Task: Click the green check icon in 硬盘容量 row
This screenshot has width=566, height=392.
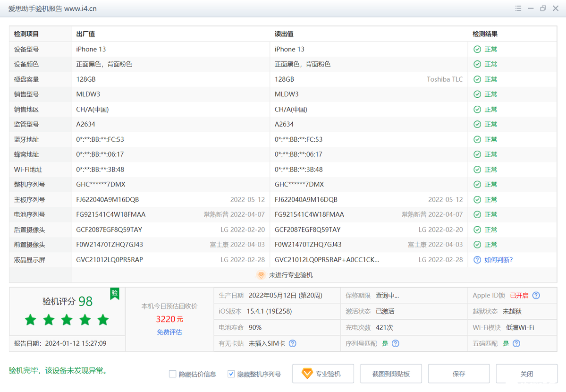Action: coord(477,79)
